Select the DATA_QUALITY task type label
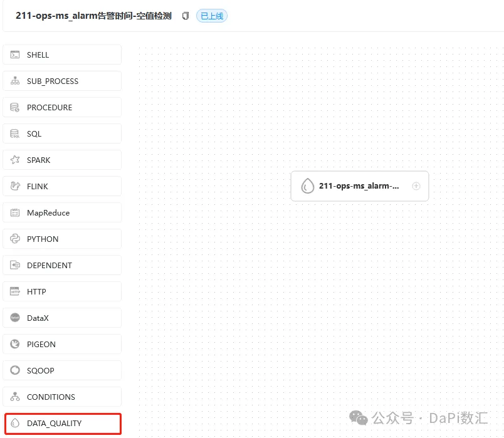Image resolution: width=504 pixels, height=438 pixels. (x=55, y=424)
